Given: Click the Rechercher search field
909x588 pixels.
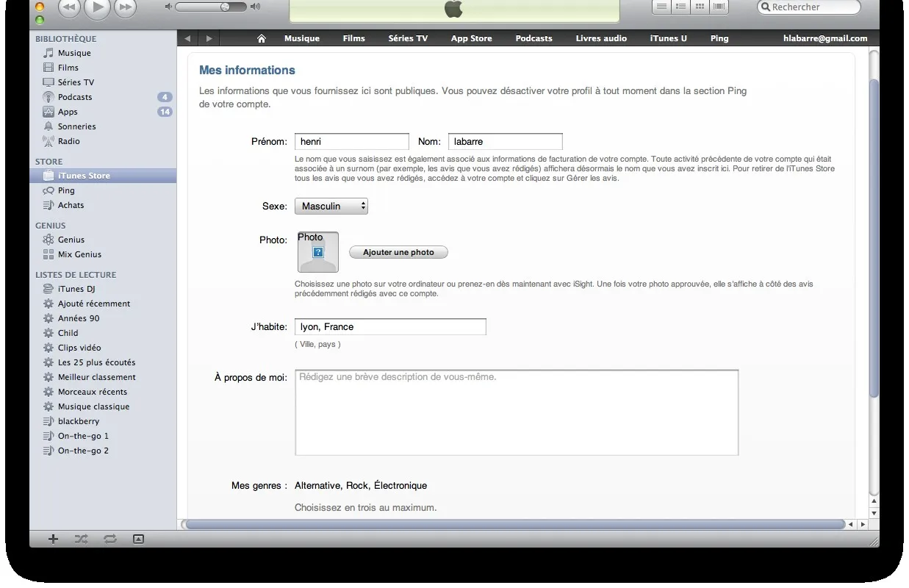Looking at the screenshot, I should click(809, 7).
